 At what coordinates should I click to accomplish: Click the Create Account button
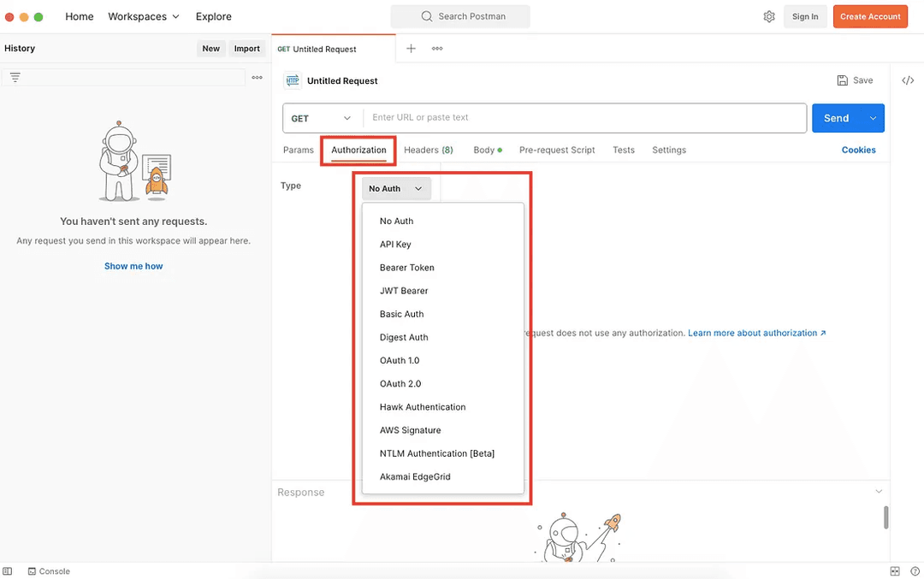[x=870, y=16]
